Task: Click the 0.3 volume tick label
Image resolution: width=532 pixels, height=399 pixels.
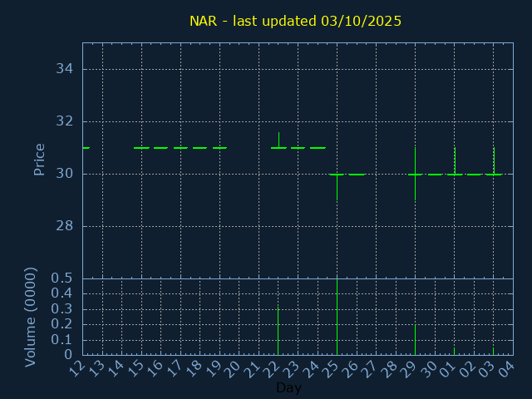Action: [62, 309]
